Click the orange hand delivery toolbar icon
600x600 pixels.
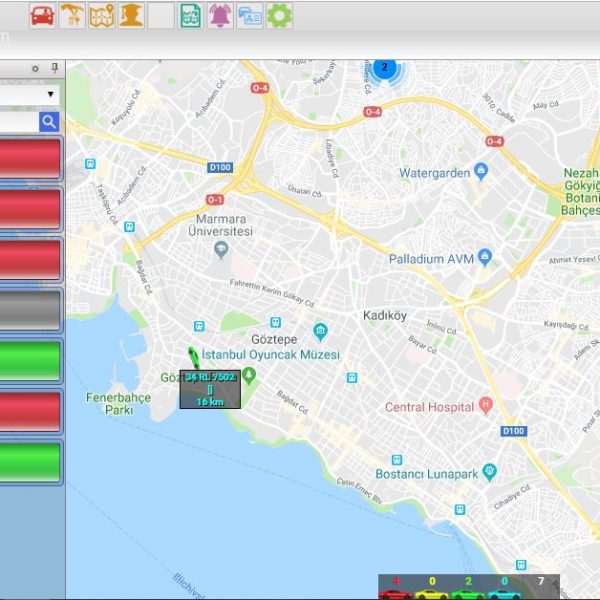[72, 16]
